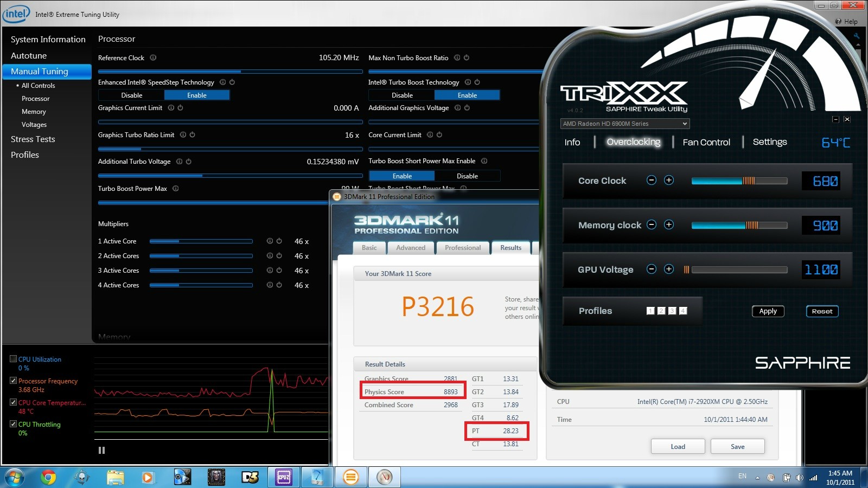Click reset icon beside Max Non Turbo Boost Ratio
Screen dimensions: 868x488
click(x=467, y=57)
